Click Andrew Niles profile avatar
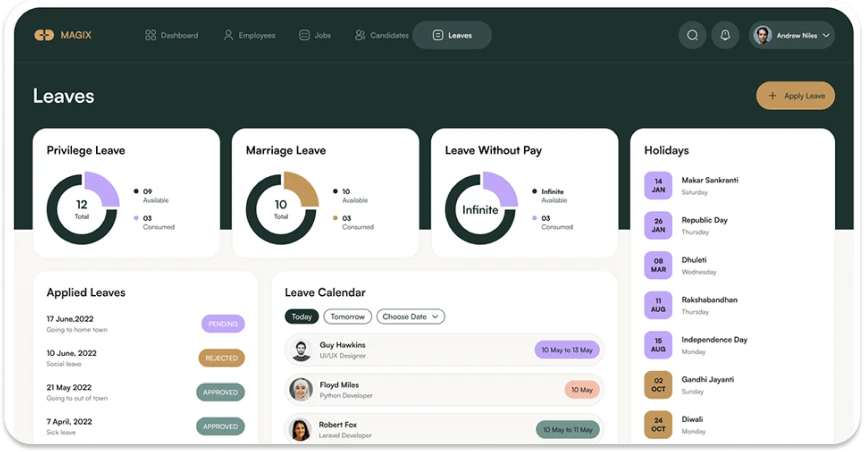 point(763,35)
